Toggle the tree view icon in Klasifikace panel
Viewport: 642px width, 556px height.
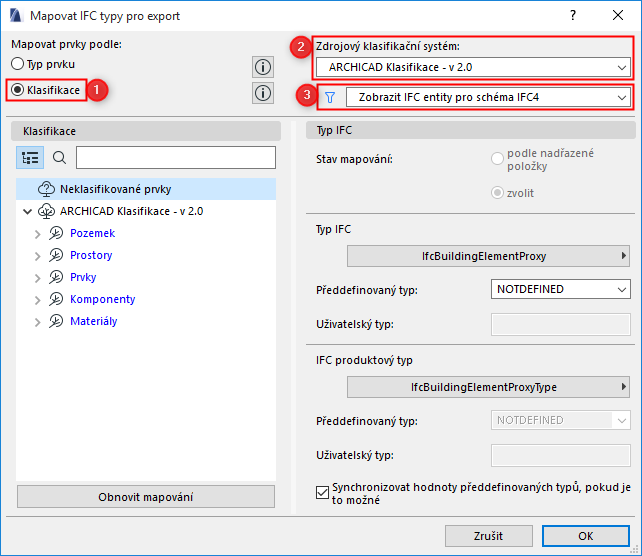[x=30, y=158]
